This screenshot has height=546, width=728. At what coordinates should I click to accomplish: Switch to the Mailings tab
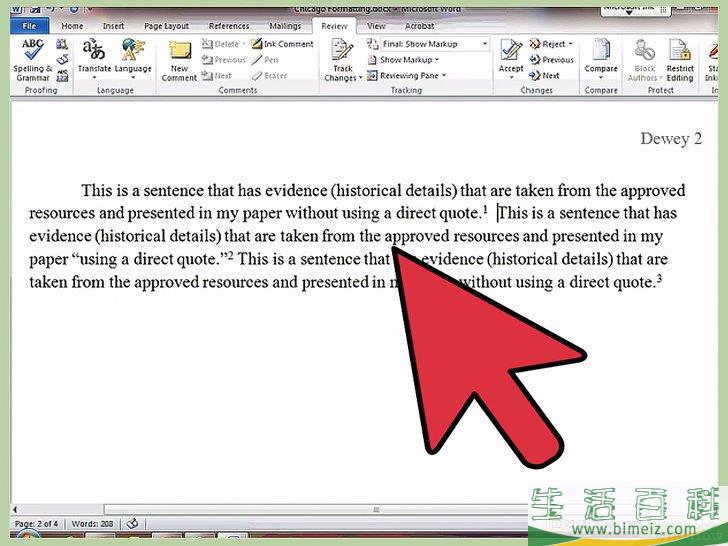pyautogui.click(x=285, y=26)
